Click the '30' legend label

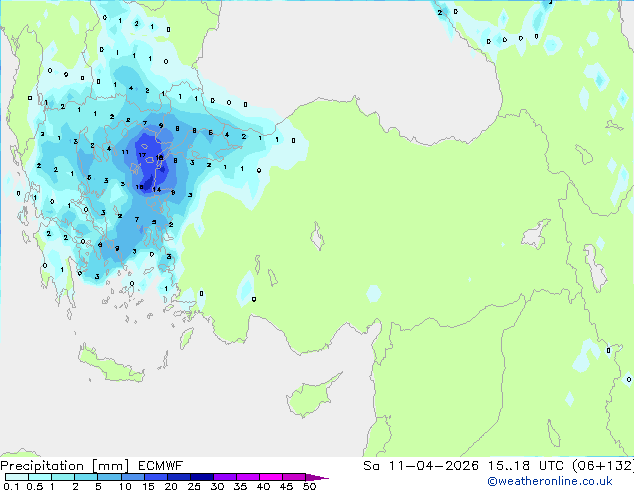pyautogui.click(x=217, y=486)
